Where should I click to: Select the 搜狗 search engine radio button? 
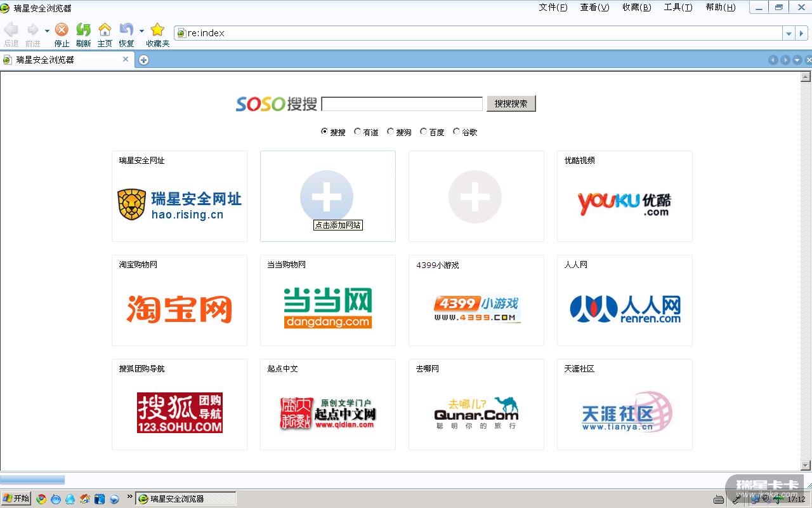coord(391,131)
